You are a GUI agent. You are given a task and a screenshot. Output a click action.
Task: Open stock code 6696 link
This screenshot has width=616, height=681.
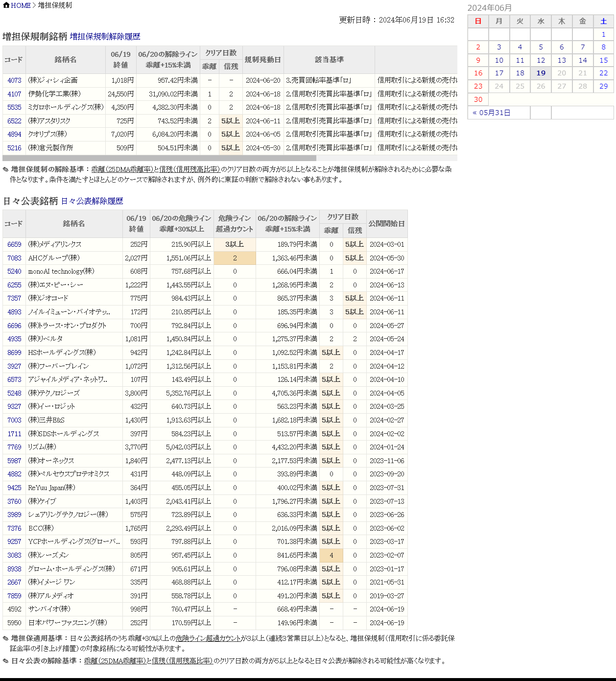[14, 326]
